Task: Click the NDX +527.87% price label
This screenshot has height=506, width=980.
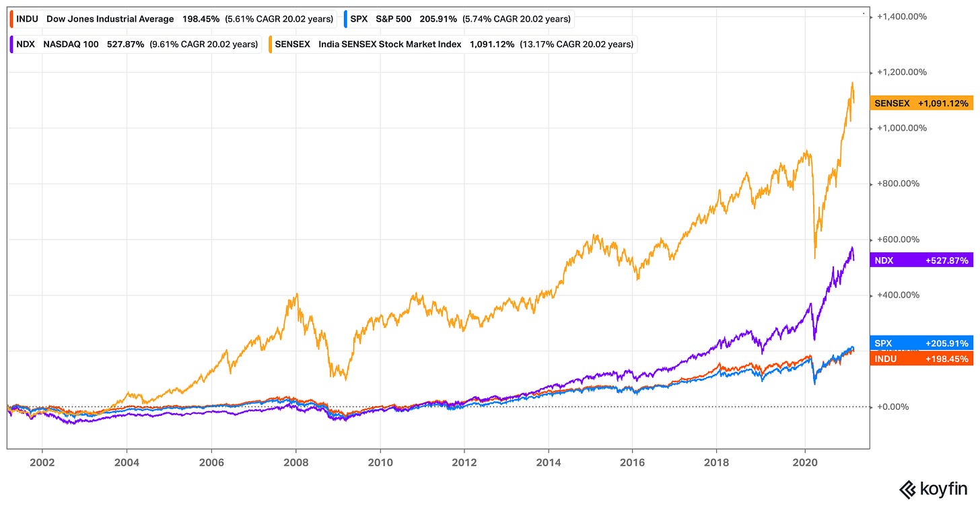Action: coord(921,260)
